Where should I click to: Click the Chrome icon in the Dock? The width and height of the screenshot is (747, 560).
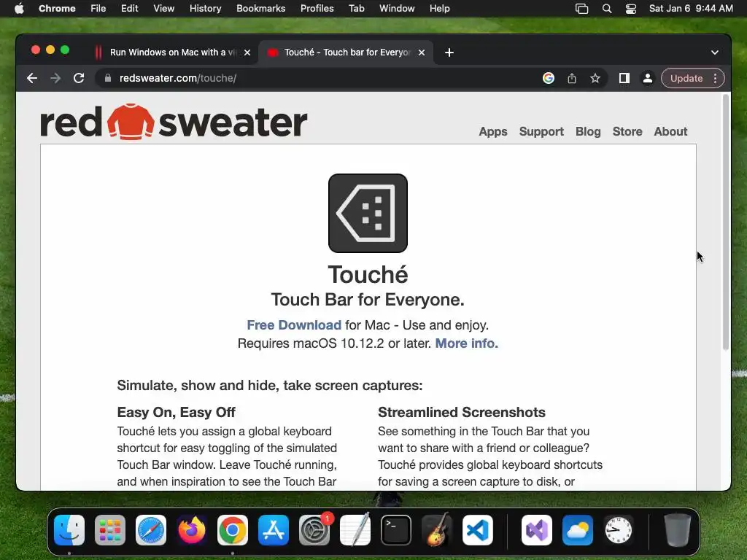(x=233, y=530)
